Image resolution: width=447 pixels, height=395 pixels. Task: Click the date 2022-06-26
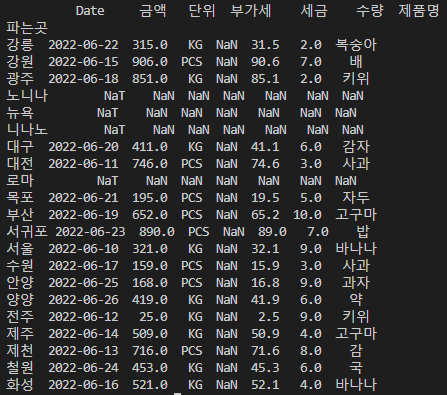tap(83, 300)
